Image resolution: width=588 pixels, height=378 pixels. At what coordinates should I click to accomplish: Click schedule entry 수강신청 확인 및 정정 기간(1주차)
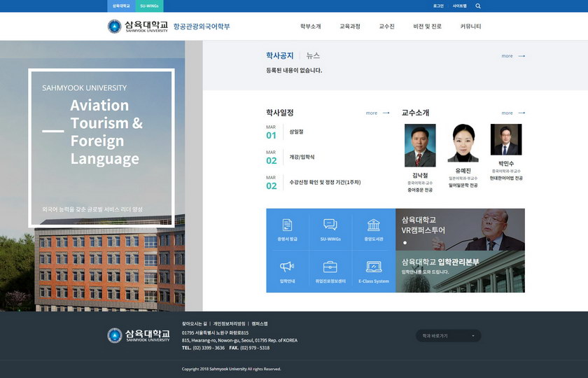[325, 182]
